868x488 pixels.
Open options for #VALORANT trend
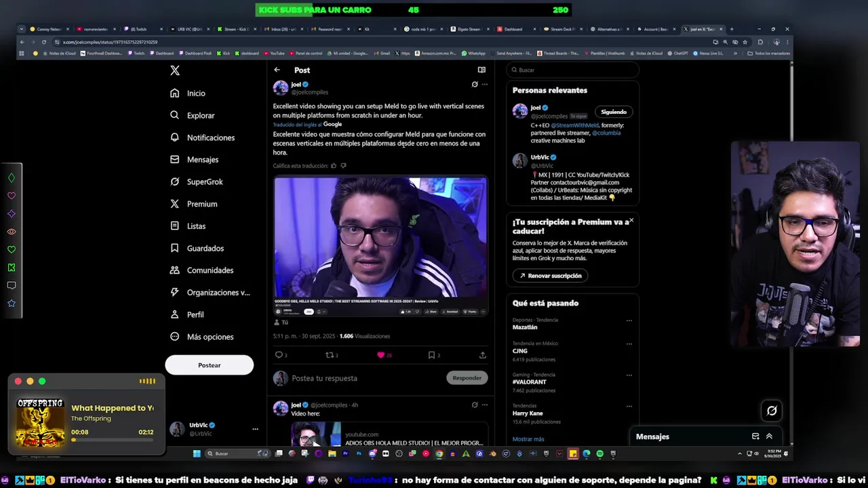pos(629,375)
